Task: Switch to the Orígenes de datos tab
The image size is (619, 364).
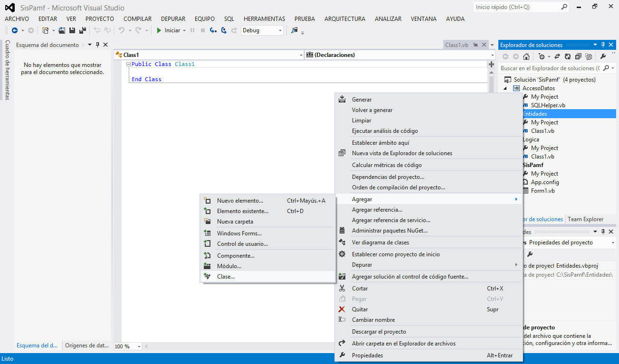Action: (87, 345)
